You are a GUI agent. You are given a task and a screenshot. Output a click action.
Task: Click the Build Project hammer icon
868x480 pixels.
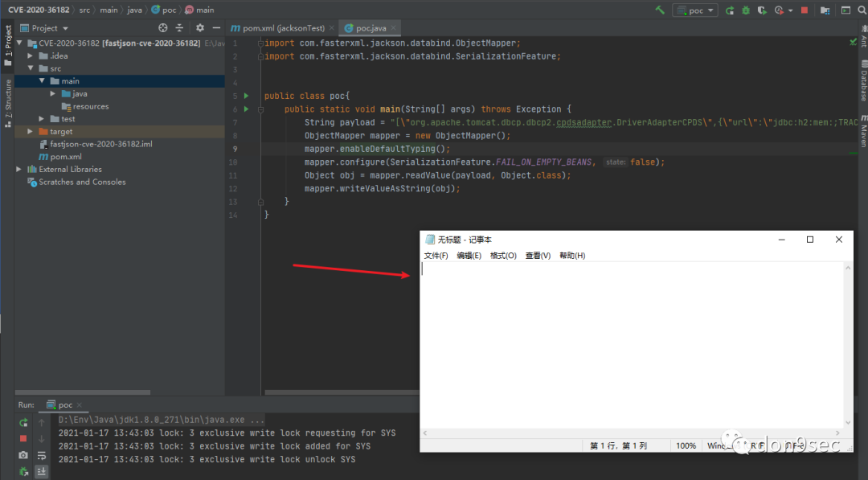coord(660,10)
